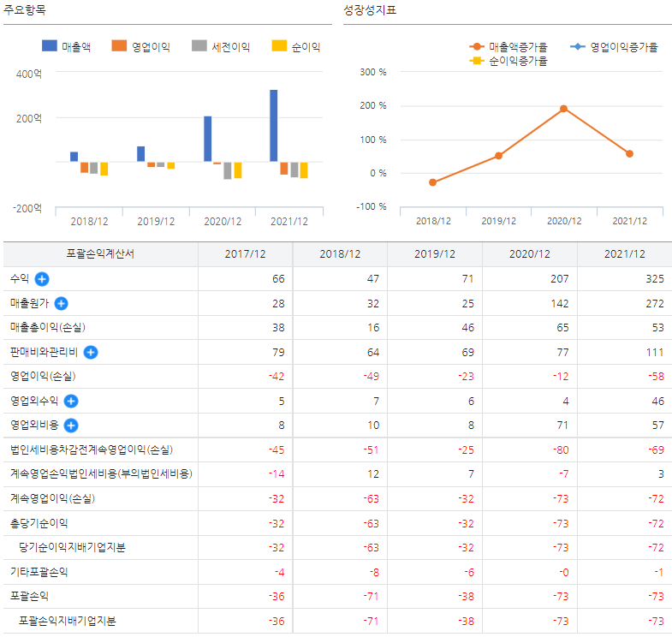Click the 영업이익(손실) row label
The height and width of the screenshot is (637, 672).
pos(43,377)
